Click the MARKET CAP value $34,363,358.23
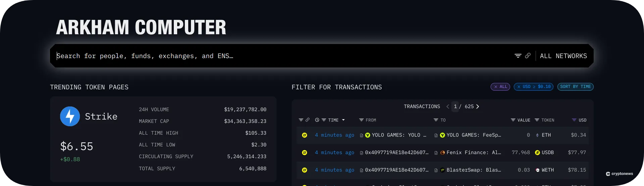Viewport: 644px width, 186px height. (x=245, y=121)
